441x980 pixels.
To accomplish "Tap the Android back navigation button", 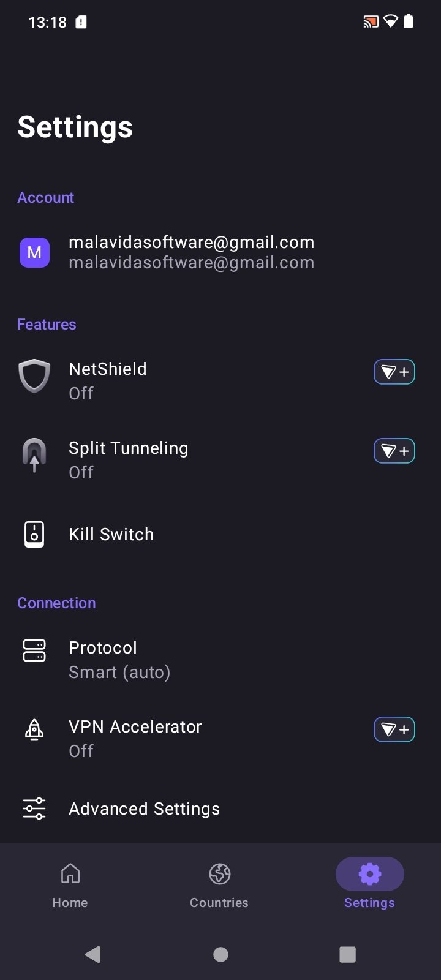I will pos(92,954).
